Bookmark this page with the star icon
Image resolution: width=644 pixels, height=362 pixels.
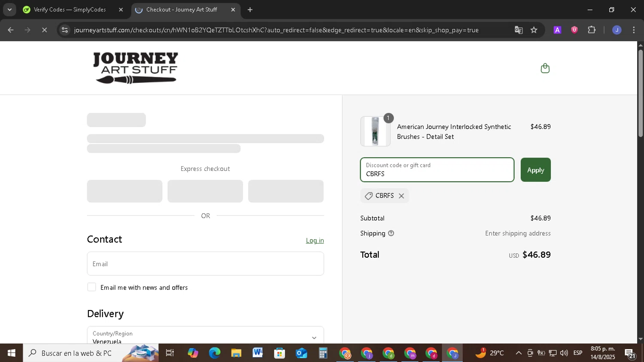[534, 30]
